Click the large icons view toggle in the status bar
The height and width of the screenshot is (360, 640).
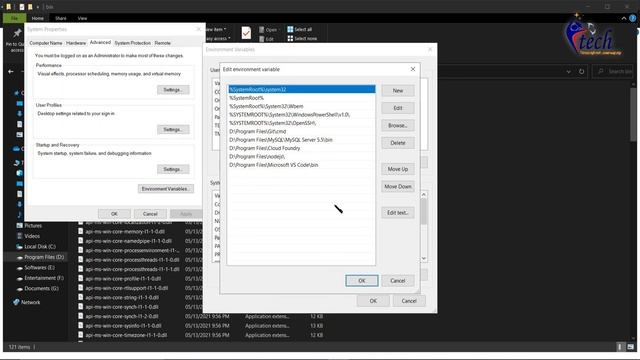pos(631,347)
